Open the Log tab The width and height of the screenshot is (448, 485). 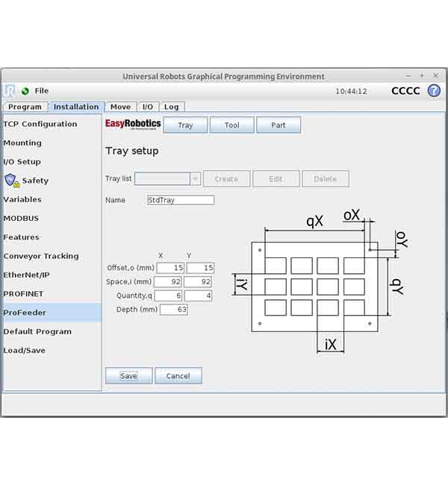coord(172,107)
